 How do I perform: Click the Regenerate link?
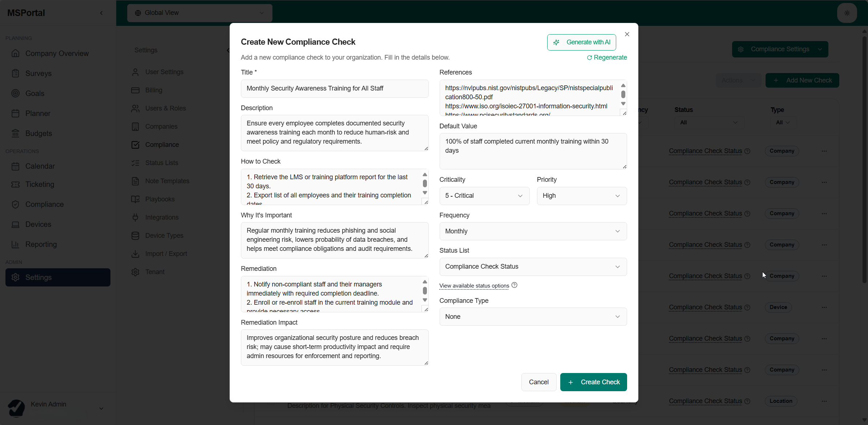coord(607,57)
